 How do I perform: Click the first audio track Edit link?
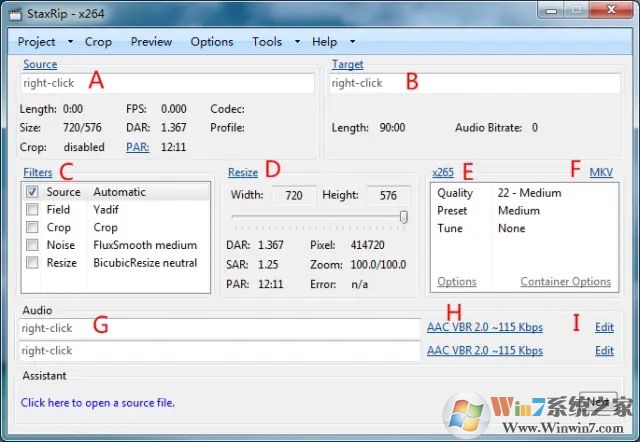coord(604,327)
